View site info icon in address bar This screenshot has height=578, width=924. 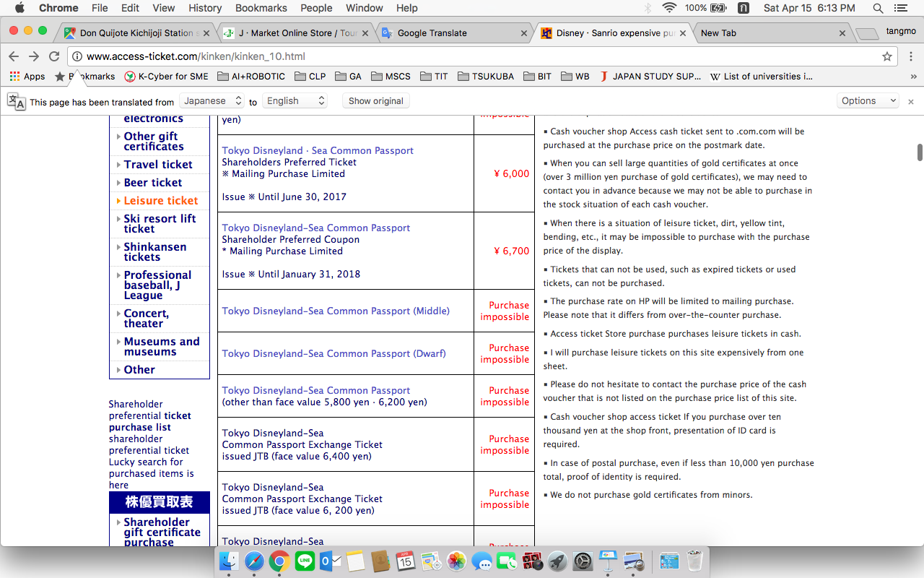77,56
